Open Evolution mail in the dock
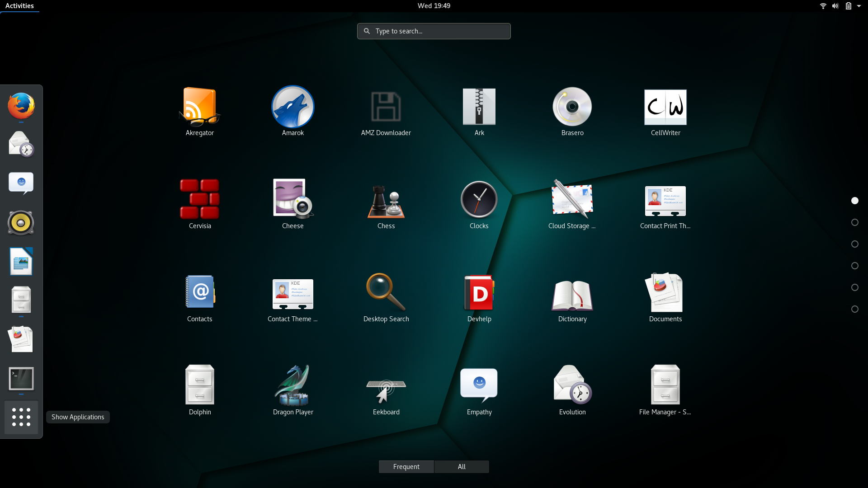The image size is (868, 488). pos(21,145)
